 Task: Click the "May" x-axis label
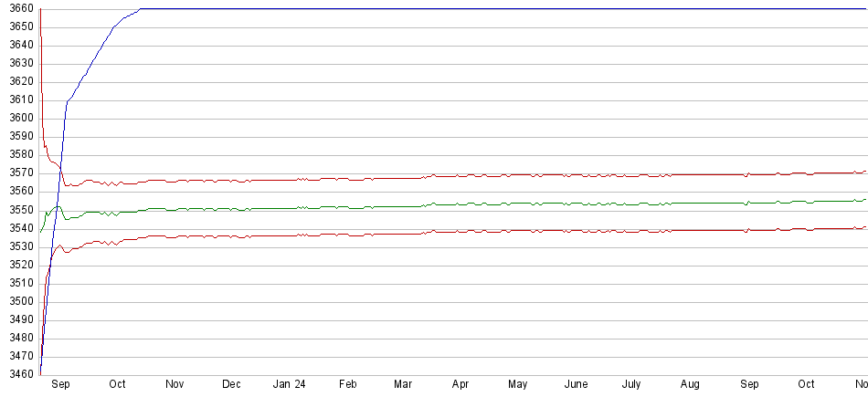(x=518, y=385)
